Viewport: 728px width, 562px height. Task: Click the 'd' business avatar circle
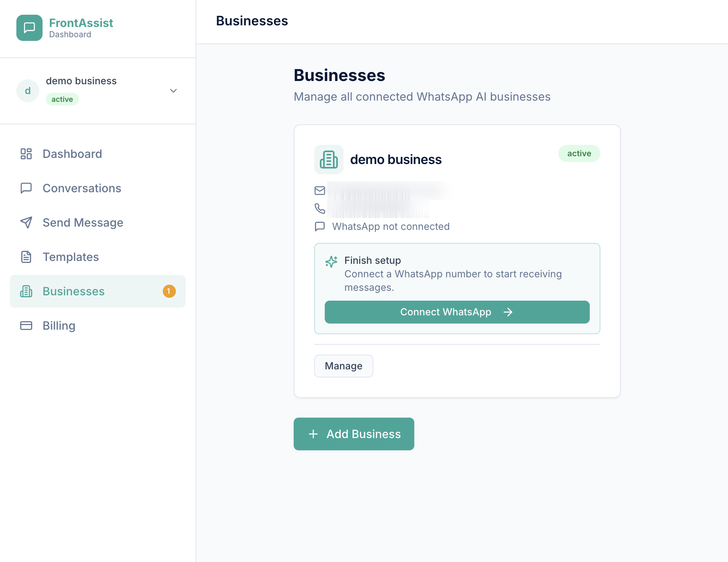point(28,91)
